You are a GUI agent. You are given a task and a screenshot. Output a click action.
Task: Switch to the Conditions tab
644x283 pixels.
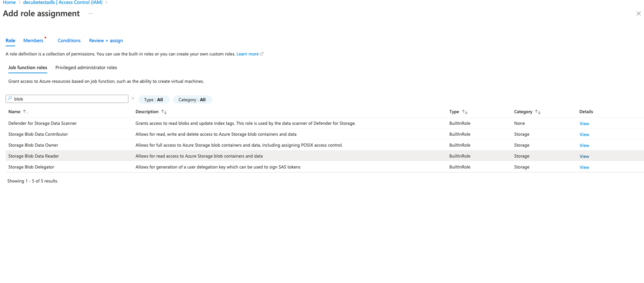point(69,41)
